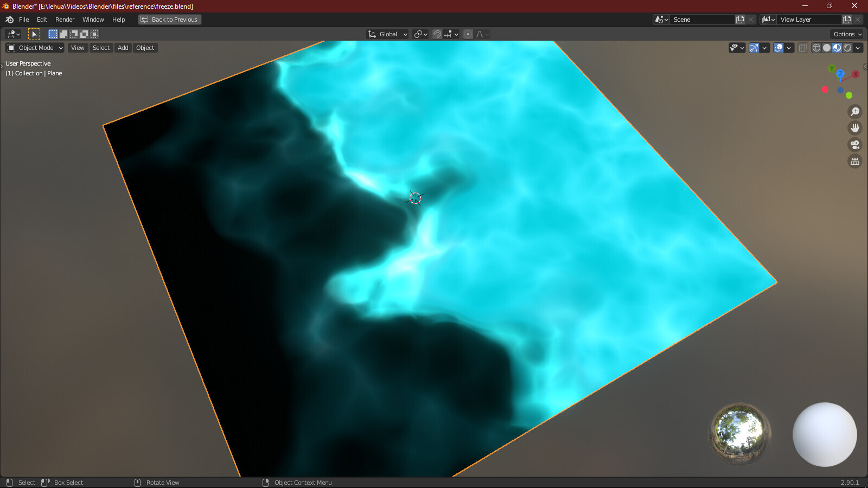Toggle viewport X-Ray mode
This screenshot has width=868, height=488.
click(x=802, y=48)
